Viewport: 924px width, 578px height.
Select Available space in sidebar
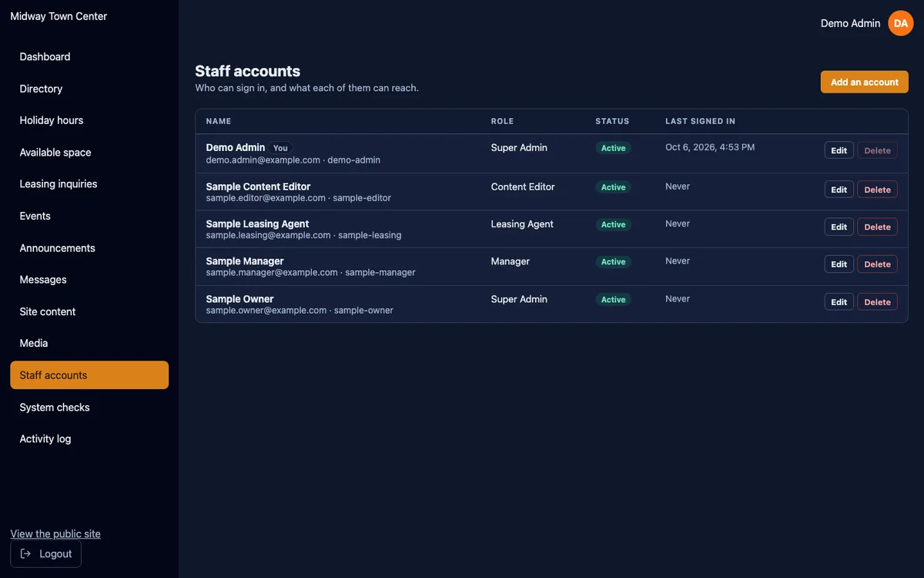pos(89,153)
